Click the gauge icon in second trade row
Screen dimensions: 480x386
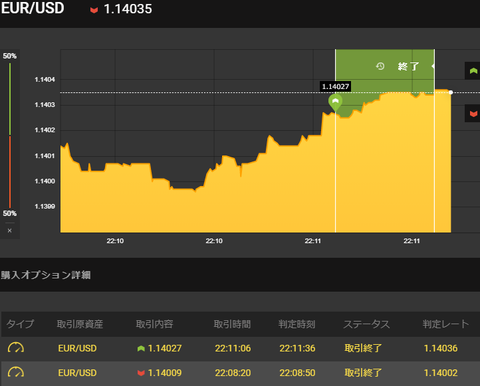pyautogui.click(x=16, y=372)
